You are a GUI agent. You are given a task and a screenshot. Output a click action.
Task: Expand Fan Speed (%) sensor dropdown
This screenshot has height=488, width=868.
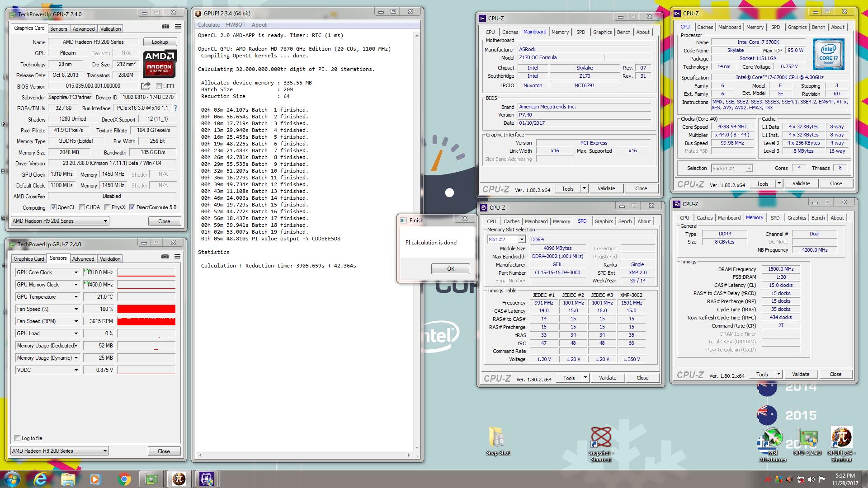[x=76, y=309]
